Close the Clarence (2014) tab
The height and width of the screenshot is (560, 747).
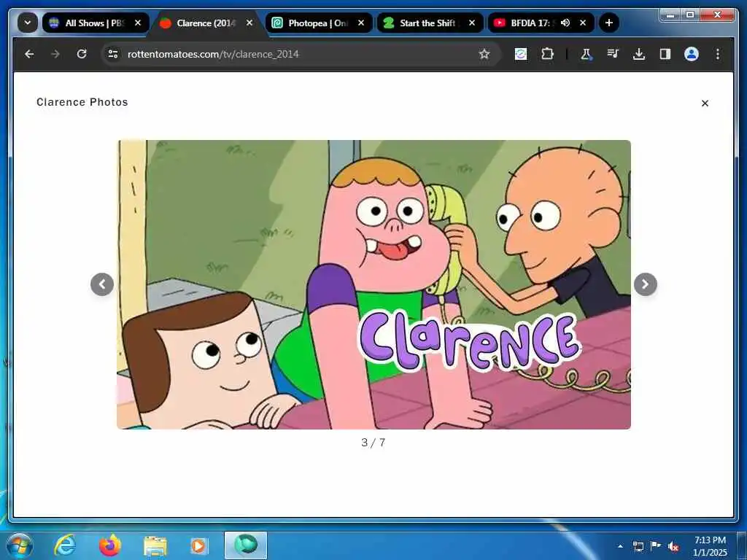(249, 23)
